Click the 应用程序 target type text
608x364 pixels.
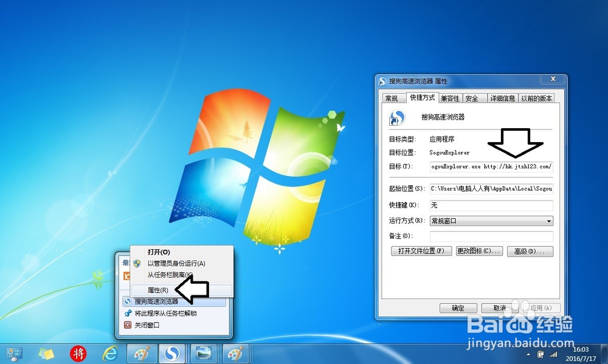point(442,139)
